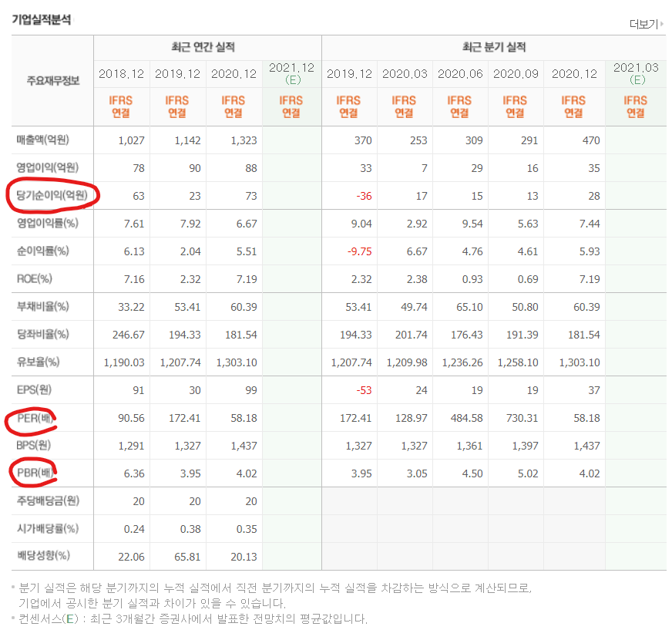Select the 영업이익(억원) row label
The image size is (672, 630).
47,167
